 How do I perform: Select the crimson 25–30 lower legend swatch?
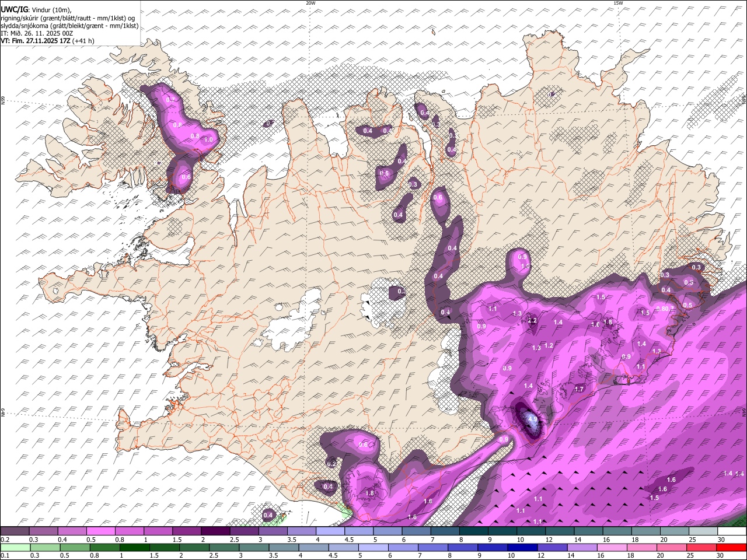[x=702, y=548]
